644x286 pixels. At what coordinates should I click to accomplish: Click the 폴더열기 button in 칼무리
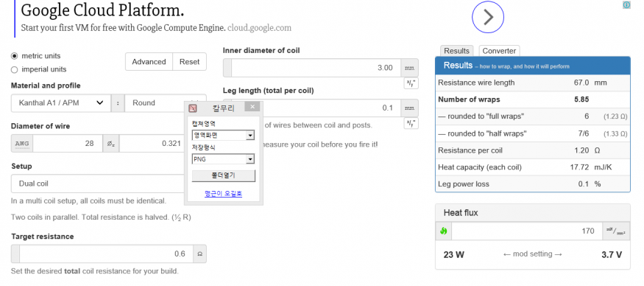[224, 175]
